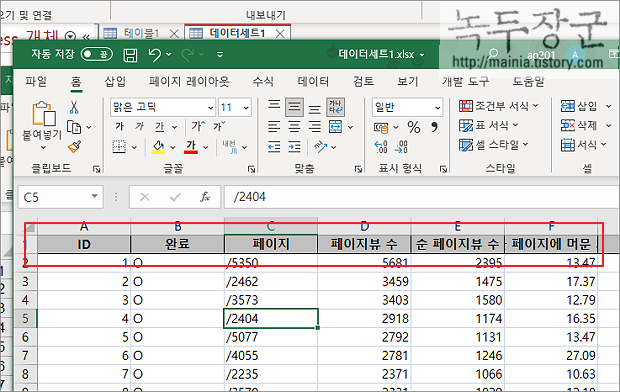Center text horizontally
This screenshot has height=392, width=620.
[294, 127]
